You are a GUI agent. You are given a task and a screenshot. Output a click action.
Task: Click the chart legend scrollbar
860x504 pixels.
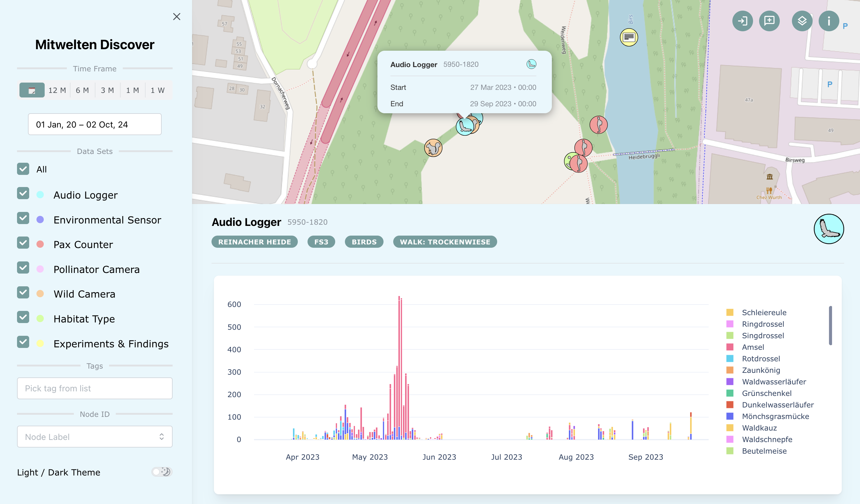pos(830,325)
